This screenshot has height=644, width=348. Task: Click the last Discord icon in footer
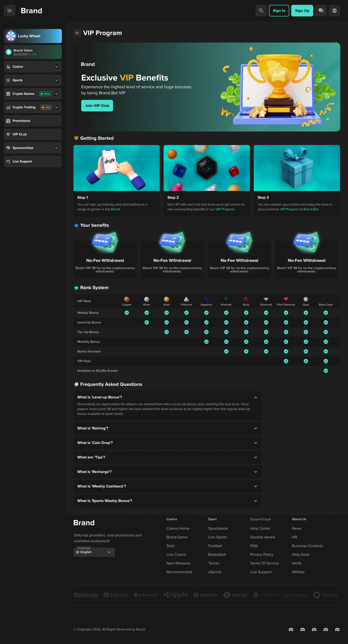pos(337,629)
